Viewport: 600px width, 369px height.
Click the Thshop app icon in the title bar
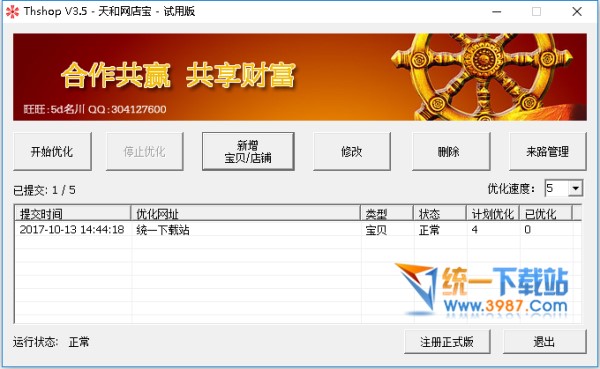point(12,11)
